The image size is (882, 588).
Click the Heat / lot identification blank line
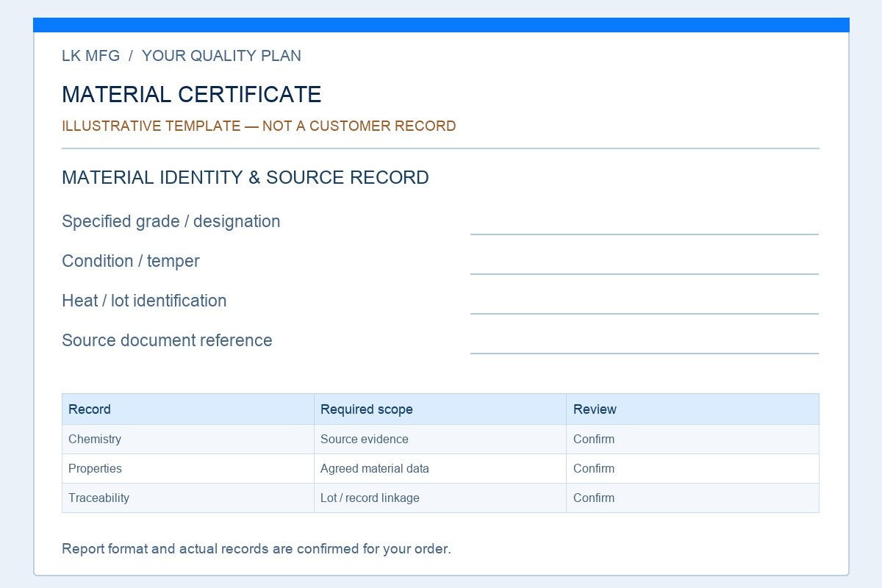point(645,313)
